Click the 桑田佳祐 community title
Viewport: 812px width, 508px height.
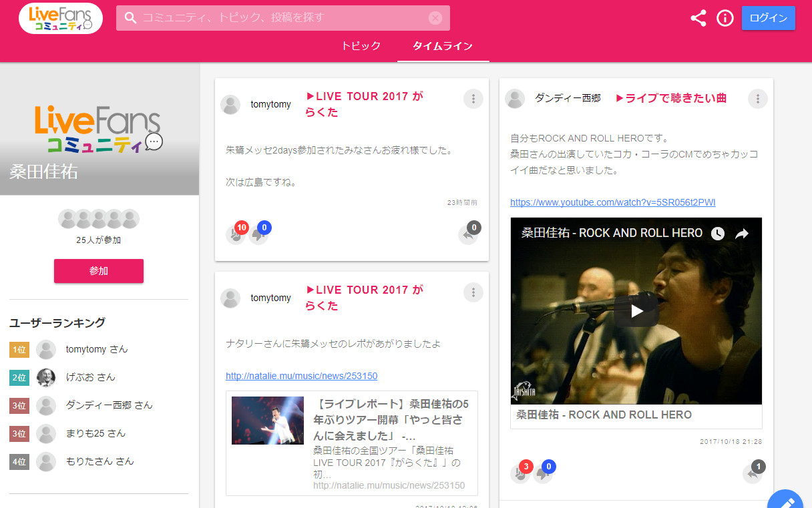pyautogui.click(x=43, y=172)
